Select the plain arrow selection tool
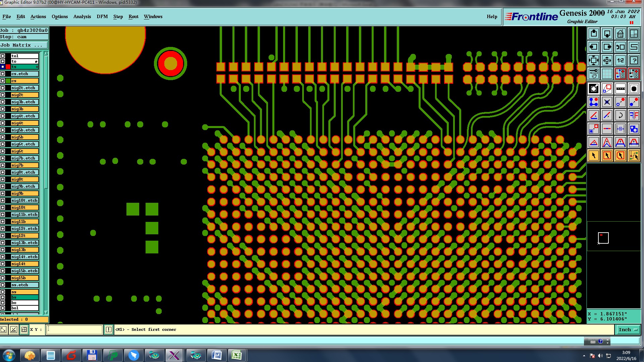 (594, 156)
